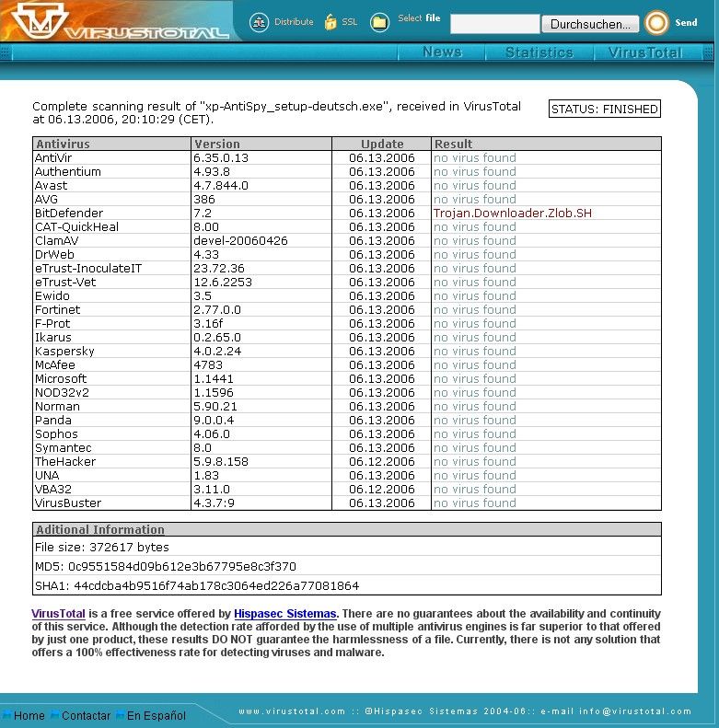Click the VirusBuster row name
This screenshot has width=719, height=728.
click(68, 503)
